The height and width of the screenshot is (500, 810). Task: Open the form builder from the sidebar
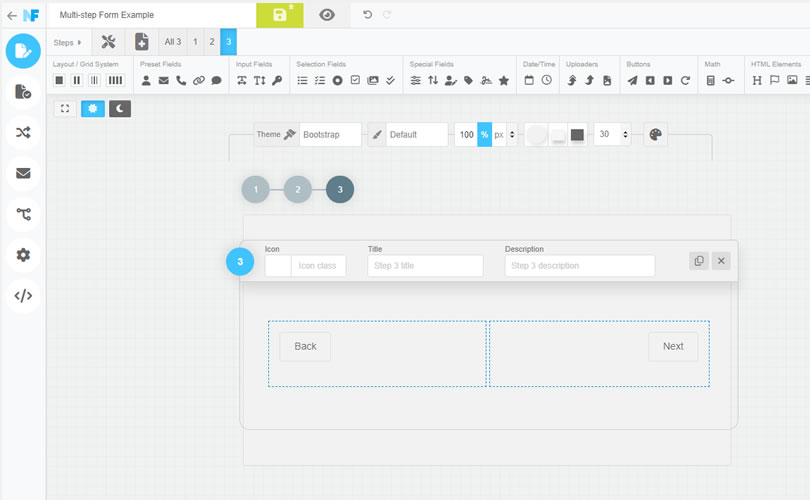23,51
